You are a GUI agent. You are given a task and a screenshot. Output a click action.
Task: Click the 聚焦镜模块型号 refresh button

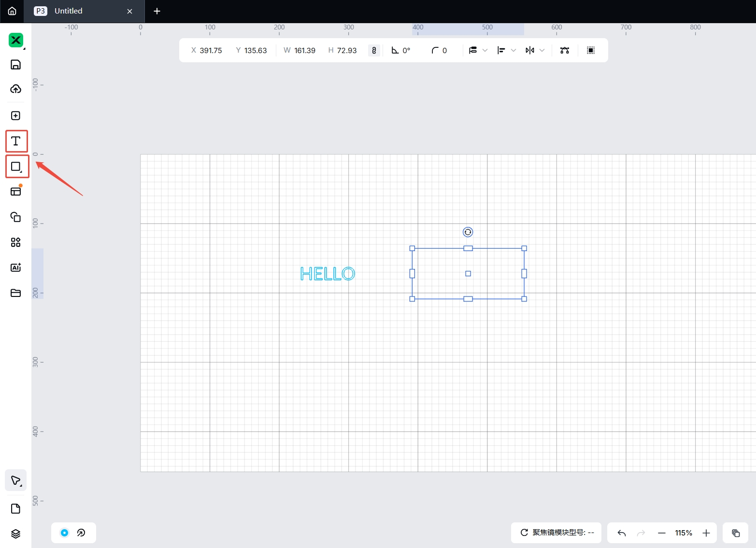[524, 533]
